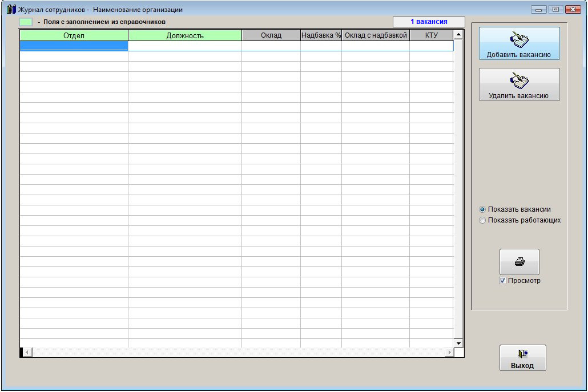Click the table's vertical scroll down arrow
The image size is (588, 392).
(x=458, y=343)
